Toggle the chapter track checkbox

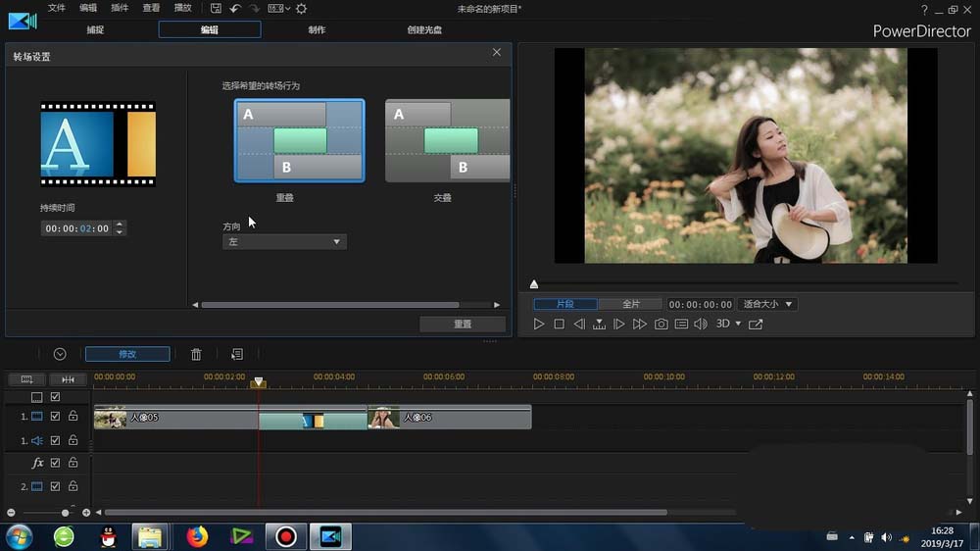[x=55, y=396]
